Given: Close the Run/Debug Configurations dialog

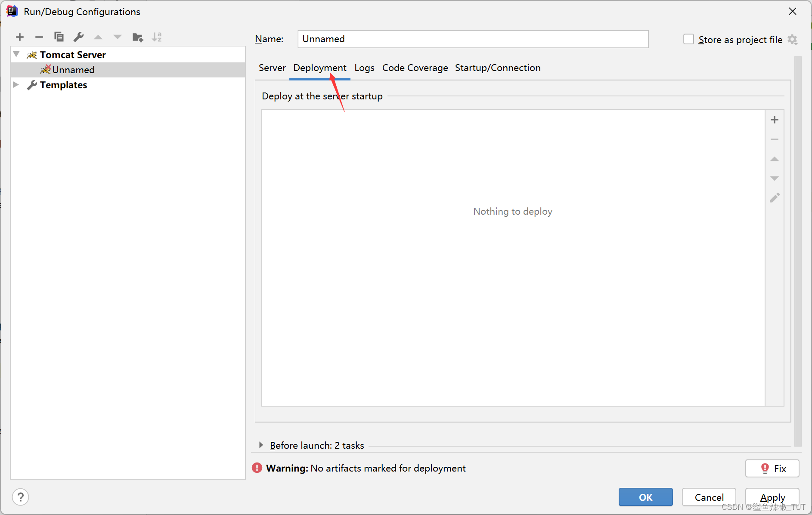Looking at the screenshot, I should 793,12.
